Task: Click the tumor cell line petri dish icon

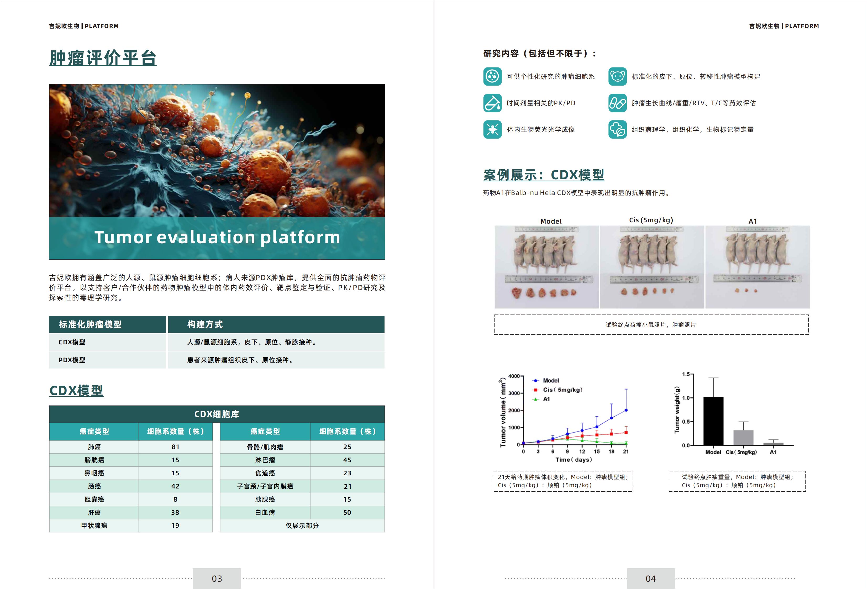Action: [x=492, y=77]
